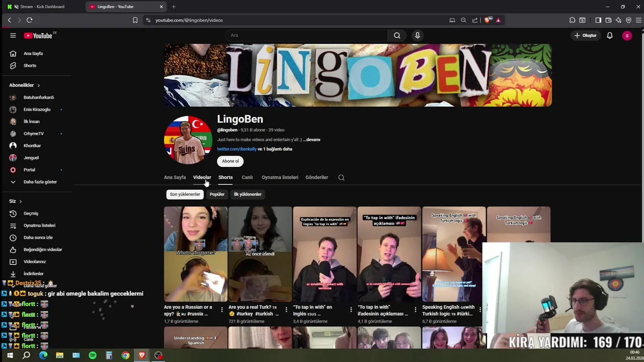Select the channel Oynatma listeleri tab
The width and height of the screenshot is (644, 362).
point(280,177)
